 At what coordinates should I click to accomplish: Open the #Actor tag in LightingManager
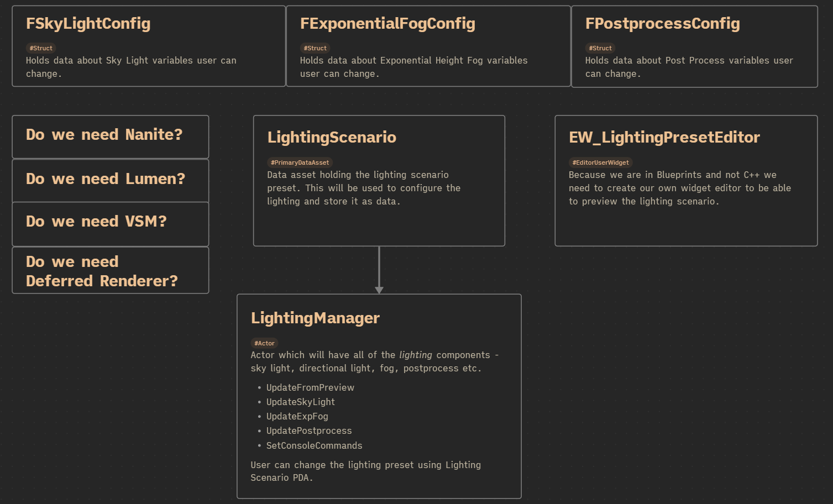264,343
